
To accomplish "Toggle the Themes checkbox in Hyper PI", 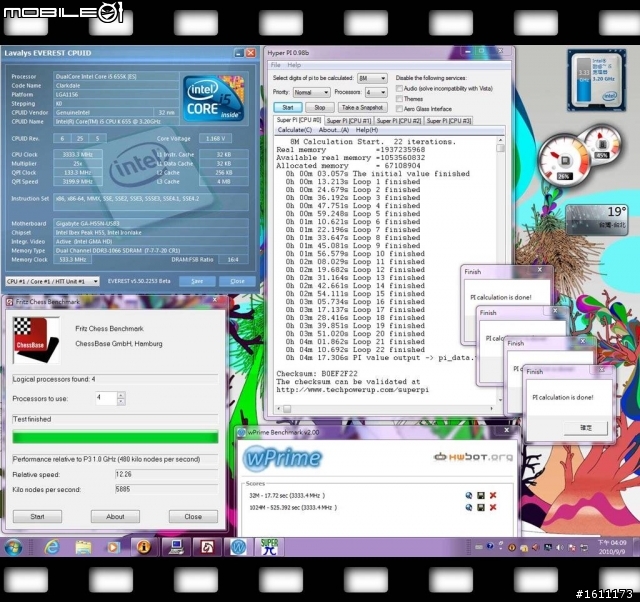I will (399, 99).
